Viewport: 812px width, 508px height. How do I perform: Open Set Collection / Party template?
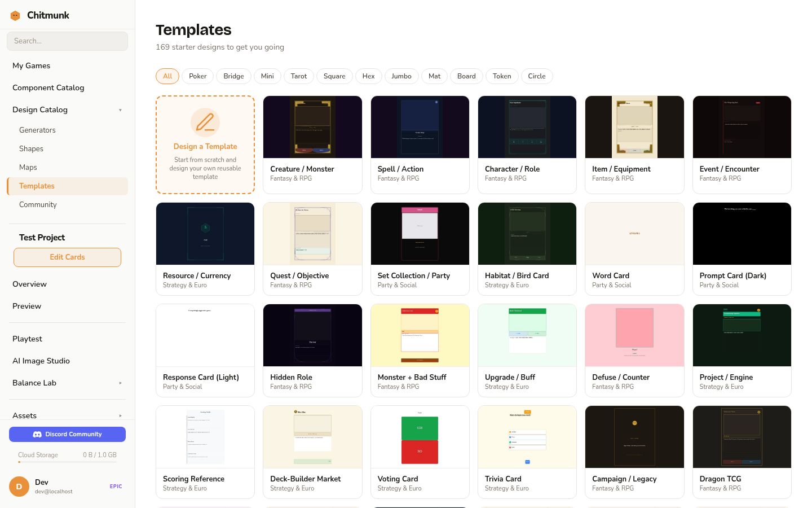coord(420,249)
